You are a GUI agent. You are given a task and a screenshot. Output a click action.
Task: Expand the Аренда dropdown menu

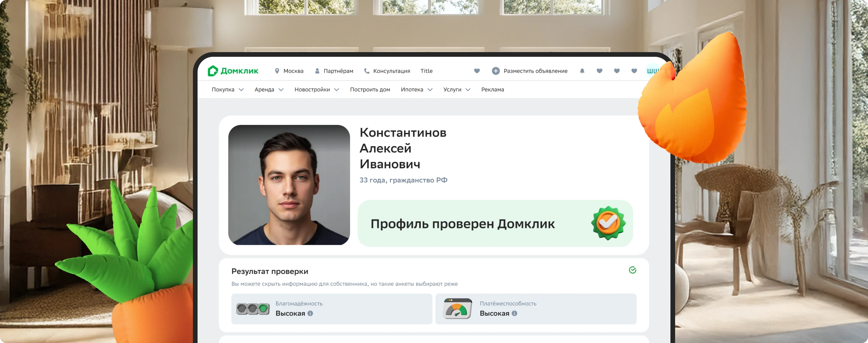tap(269, 89)
